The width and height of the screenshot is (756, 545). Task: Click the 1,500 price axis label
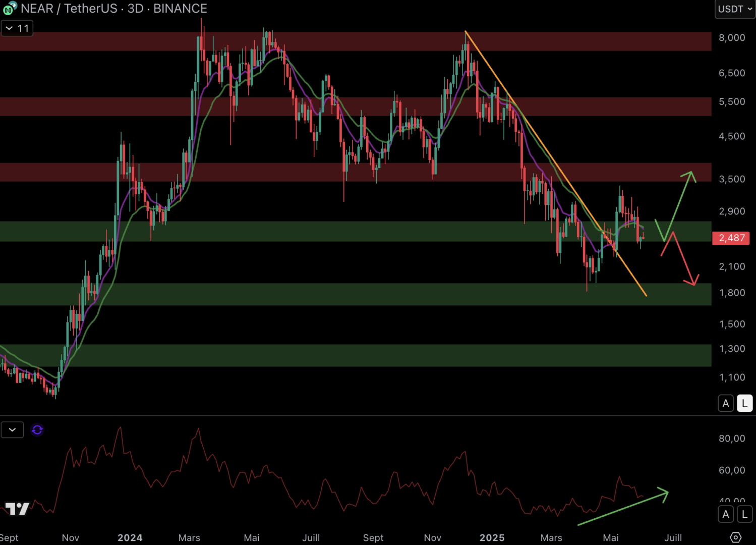click(732, 324)
